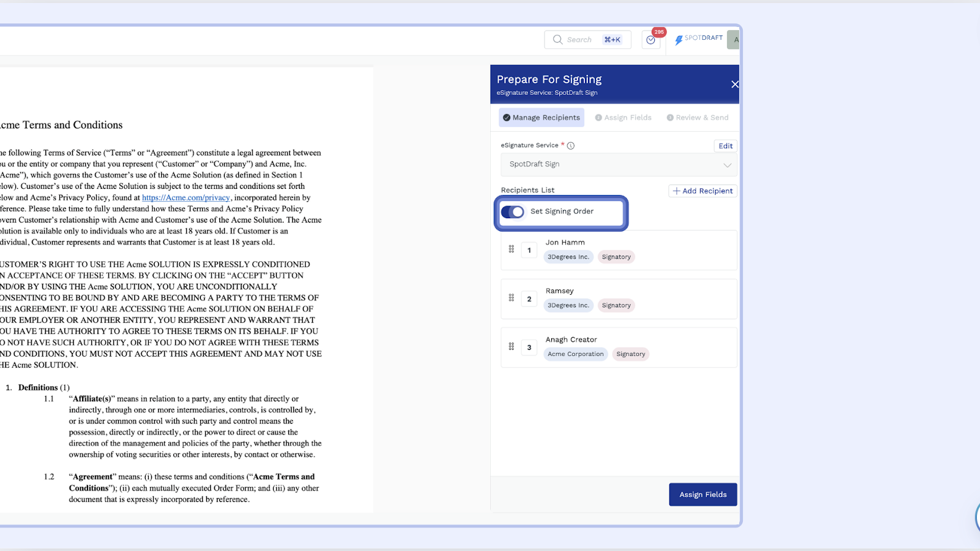
Task: Click the SpotDraft logo
Action: pyautogui.click(x=699, y=39)
